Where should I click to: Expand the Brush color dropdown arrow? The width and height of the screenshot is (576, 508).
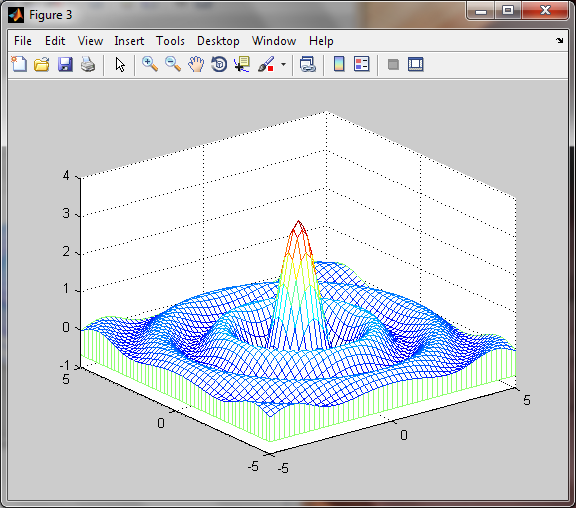(283, 64)
